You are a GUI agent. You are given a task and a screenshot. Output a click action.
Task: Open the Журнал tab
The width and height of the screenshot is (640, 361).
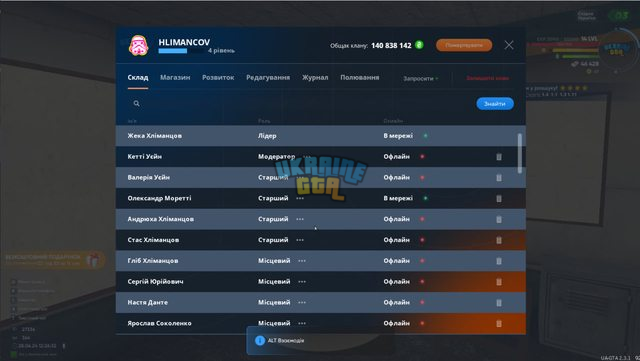315,78
